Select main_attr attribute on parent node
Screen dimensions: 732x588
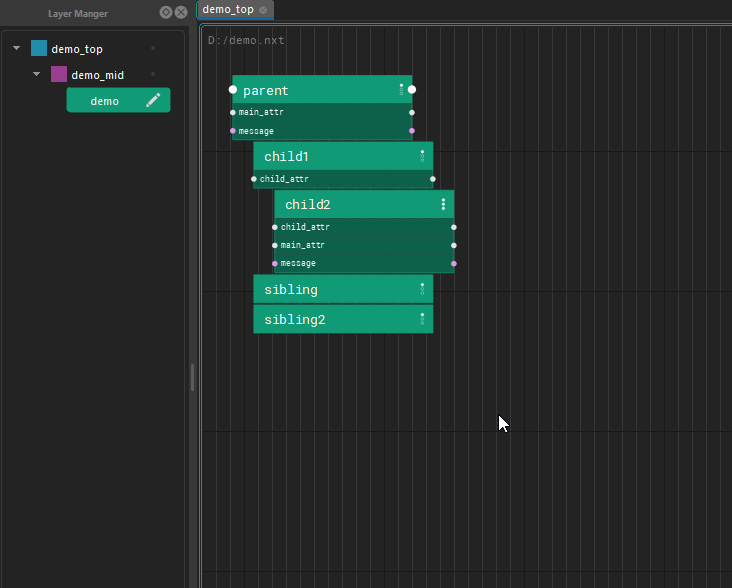click(261, 112)
